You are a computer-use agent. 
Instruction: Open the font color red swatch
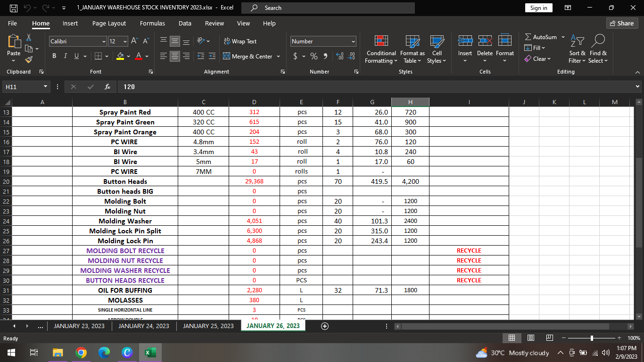click(139, 56)
